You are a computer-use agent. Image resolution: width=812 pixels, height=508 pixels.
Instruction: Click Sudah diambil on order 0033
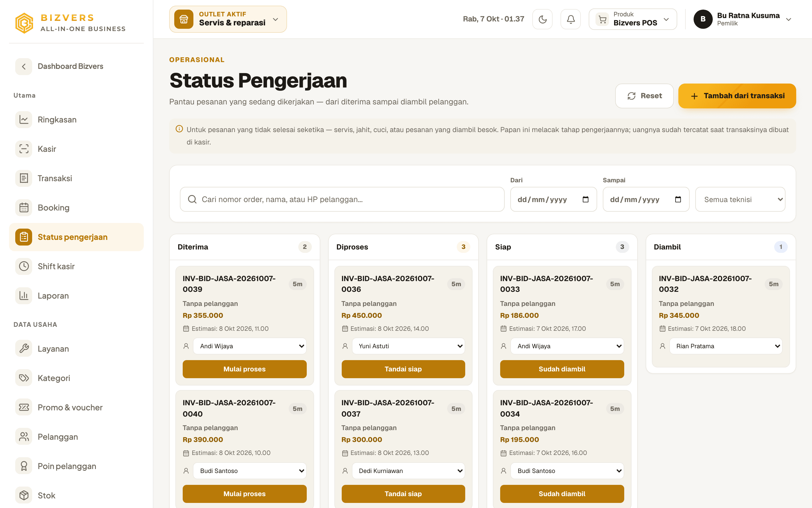(x=562, y=369)
